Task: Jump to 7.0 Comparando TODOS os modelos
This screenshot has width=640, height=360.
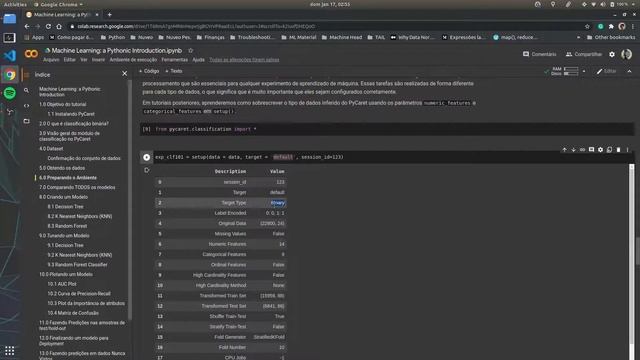Action: (x=77, y=187)
